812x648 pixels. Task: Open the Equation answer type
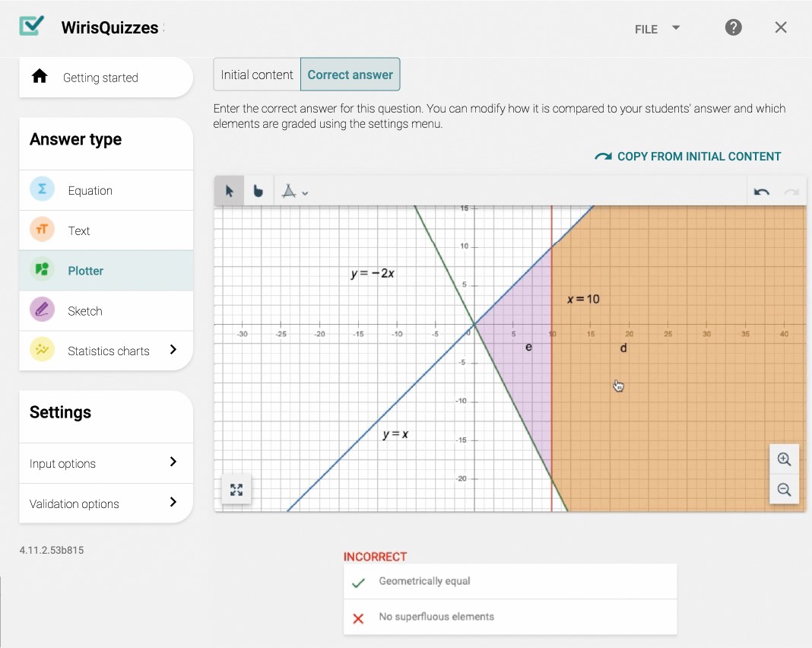91,189
